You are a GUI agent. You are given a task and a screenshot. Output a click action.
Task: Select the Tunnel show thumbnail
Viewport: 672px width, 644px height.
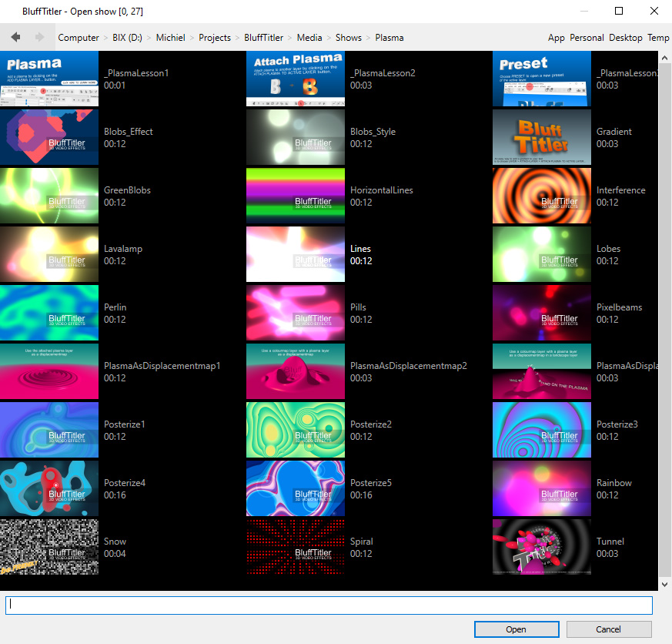pos(542,548)
